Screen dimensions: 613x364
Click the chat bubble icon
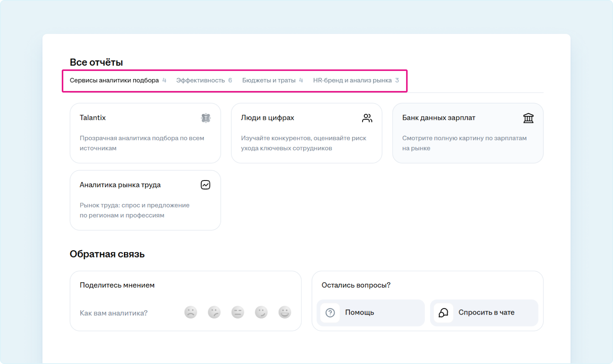(443, 313)
